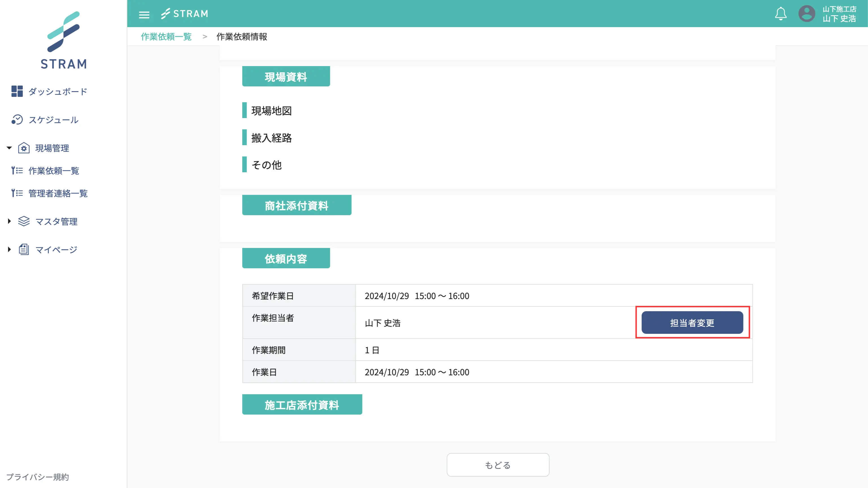
Task: Collapse the 現場管理 tree section
Action: click(x=9, y=148)
